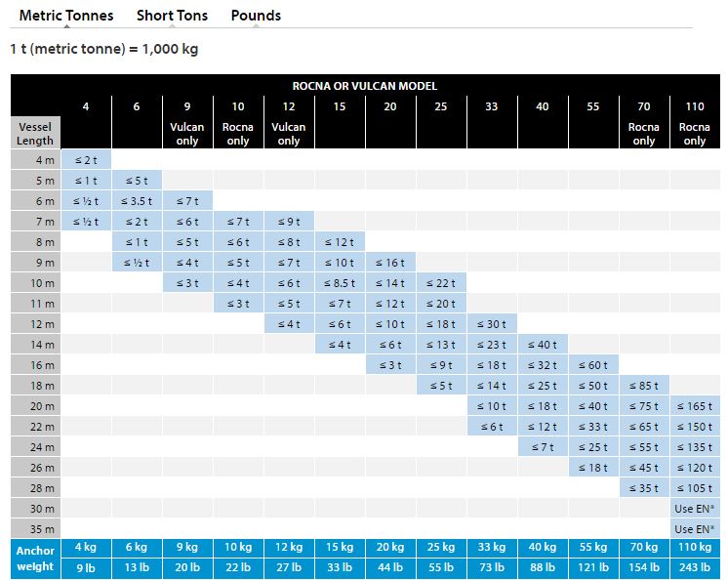Click the '12 kg' anchor weight cell
The height and width of the screenshot is (580, 728).
(289, 547)
